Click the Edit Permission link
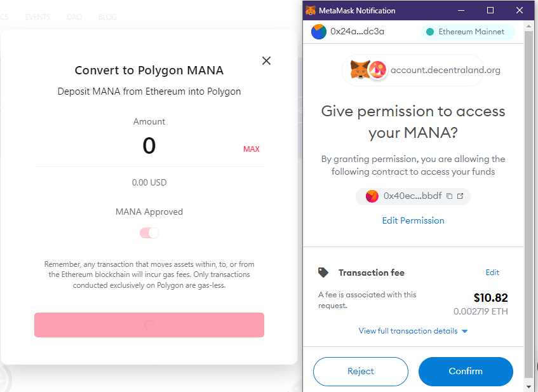538x392 pixels. tap(413, 220)
